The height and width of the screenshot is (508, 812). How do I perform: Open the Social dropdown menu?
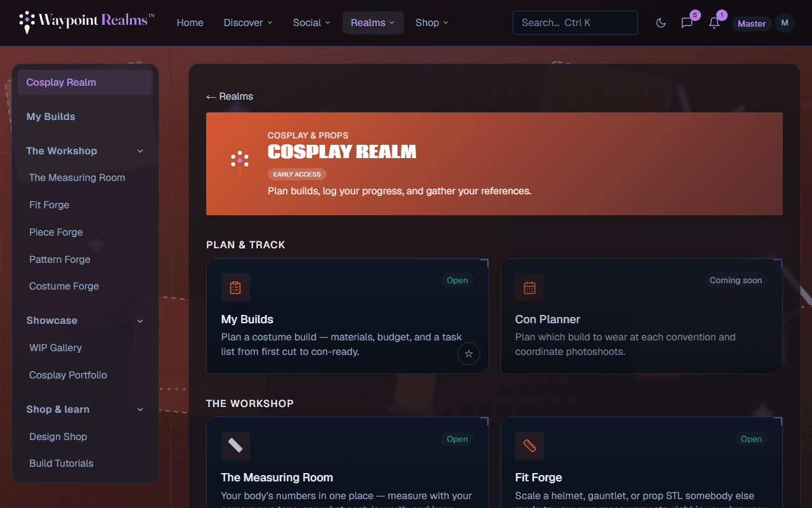(311, 23)
